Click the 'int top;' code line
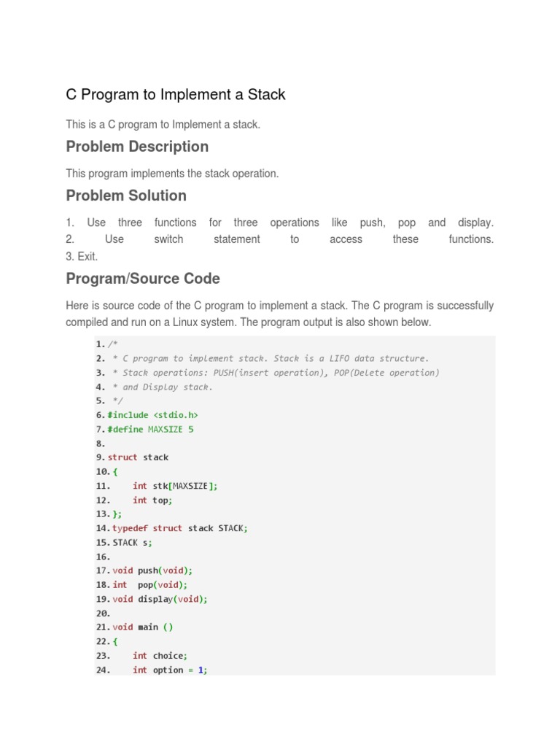Viewport: 560px width, 747px height. click(152, 500)
